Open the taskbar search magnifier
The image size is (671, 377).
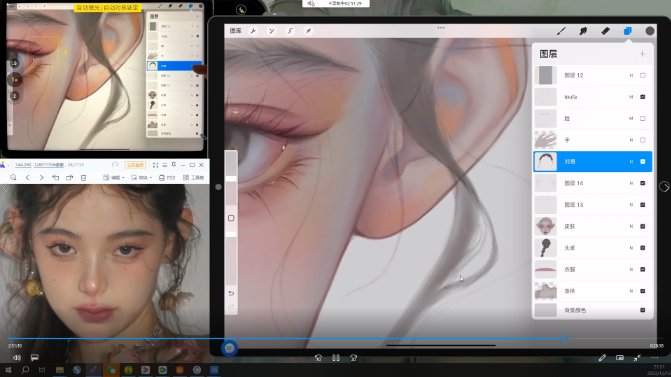25,370
